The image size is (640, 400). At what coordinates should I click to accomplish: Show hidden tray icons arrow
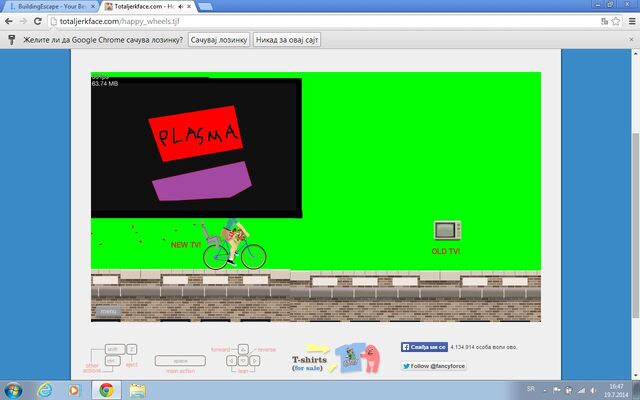[x=544, y=391]
